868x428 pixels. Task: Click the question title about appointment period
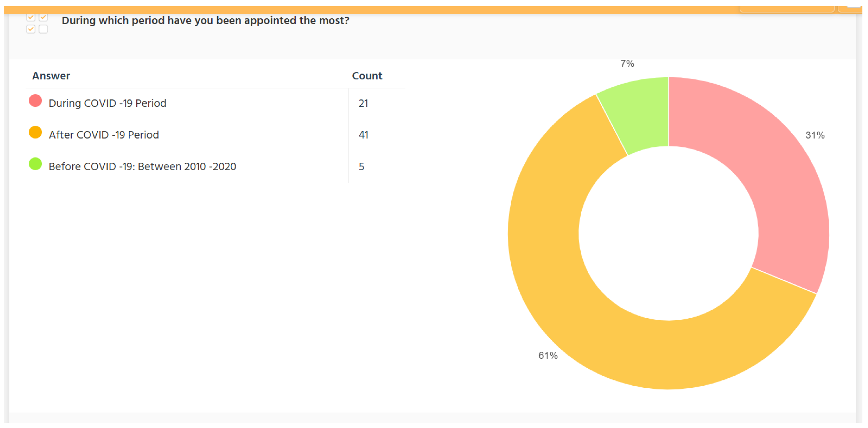(205, 21)
